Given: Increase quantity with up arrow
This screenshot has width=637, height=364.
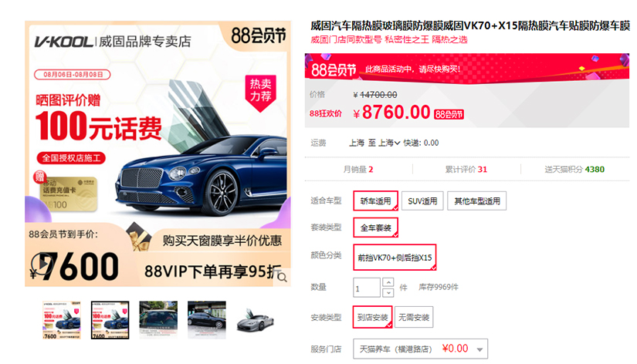Looking at the screenshot, I should [388, 282].
